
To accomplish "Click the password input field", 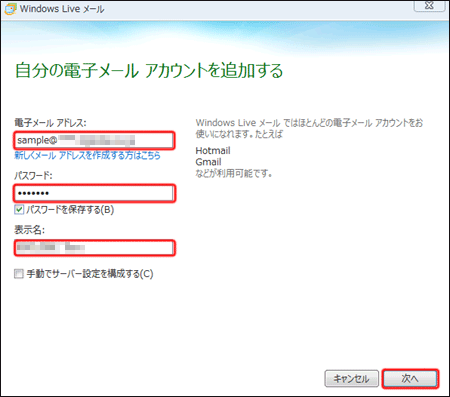I will pos(95,193).
